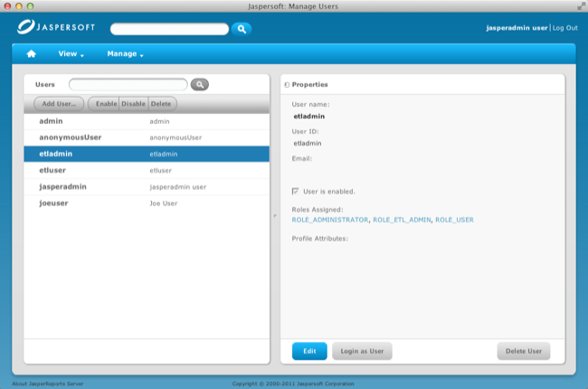
Task: Click the Log Out link
Action: [x=564, y=28]
